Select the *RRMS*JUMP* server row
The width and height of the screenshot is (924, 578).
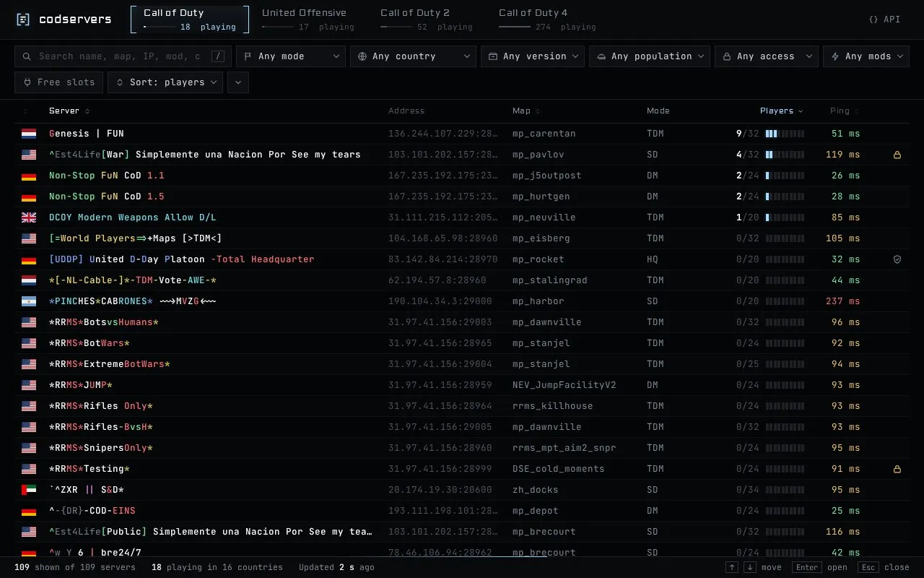click(x=462, y=385)
